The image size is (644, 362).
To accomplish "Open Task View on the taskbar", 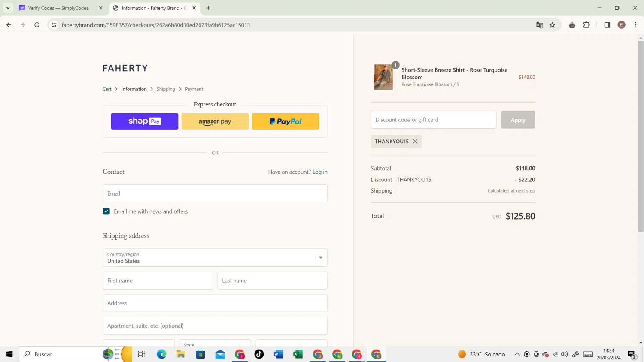I will [x=141, y=354].
